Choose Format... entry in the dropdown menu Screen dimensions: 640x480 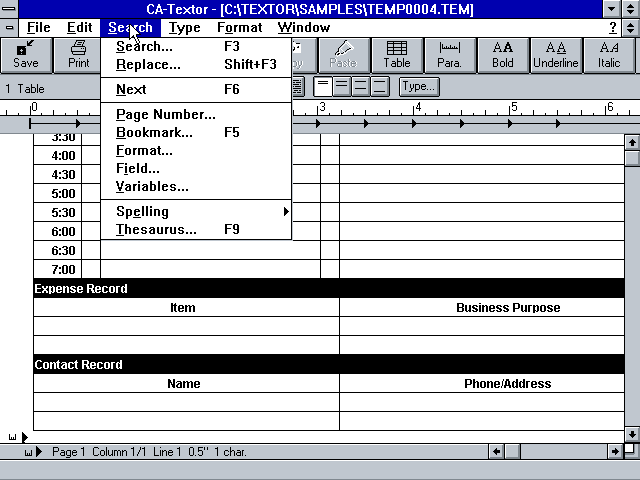[196, 151]
